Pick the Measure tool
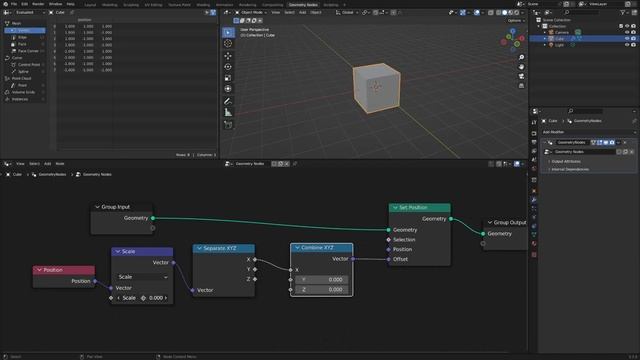640x360 pixels. 228,112
